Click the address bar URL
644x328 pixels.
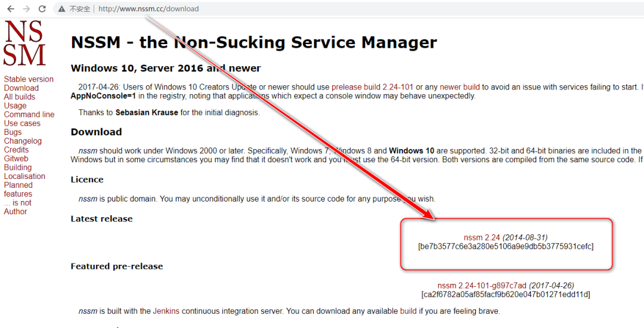click(x=148, y=9)
